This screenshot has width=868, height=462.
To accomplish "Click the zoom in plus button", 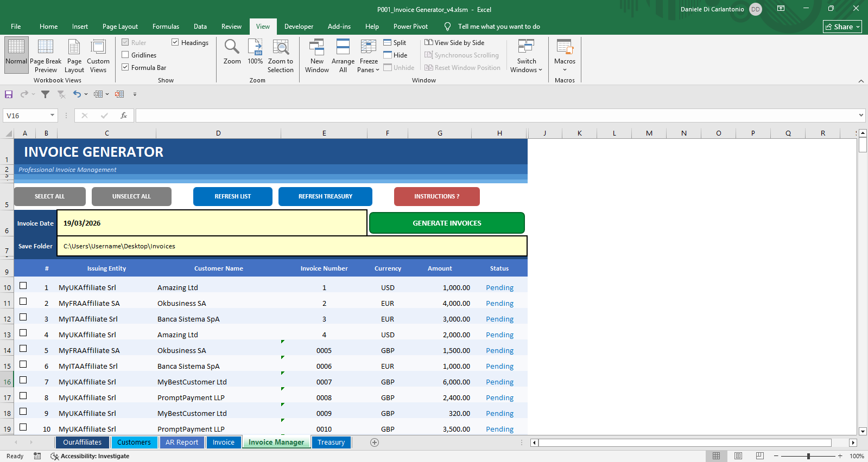I will [x=840, y=456].
